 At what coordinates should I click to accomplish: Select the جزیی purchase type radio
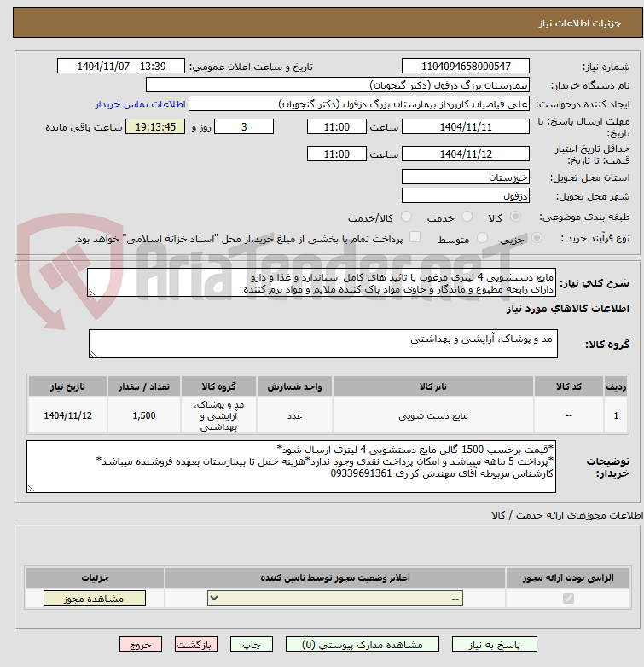tap(537, 238)
